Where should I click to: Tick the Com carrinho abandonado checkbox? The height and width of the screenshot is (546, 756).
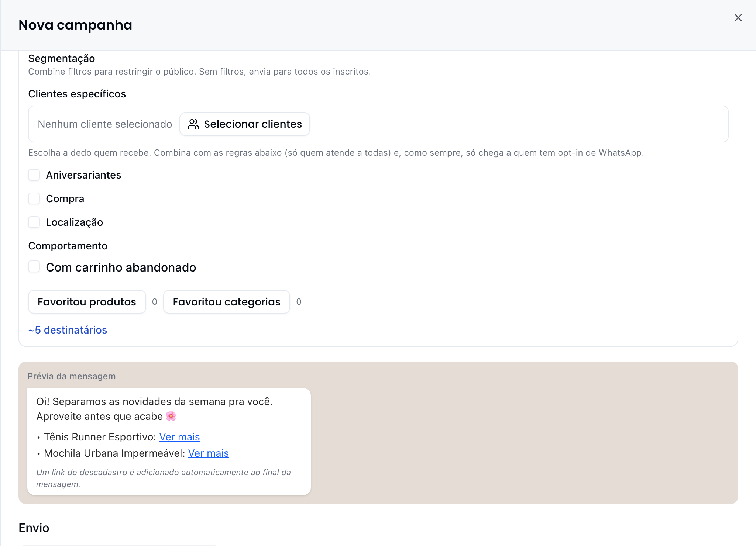[x=34, y=266]
